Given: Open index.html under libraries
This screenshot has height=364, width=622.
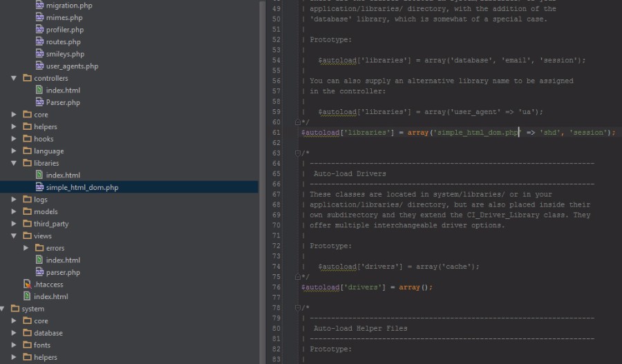Looking at the screenshot, I should (63, 175).
